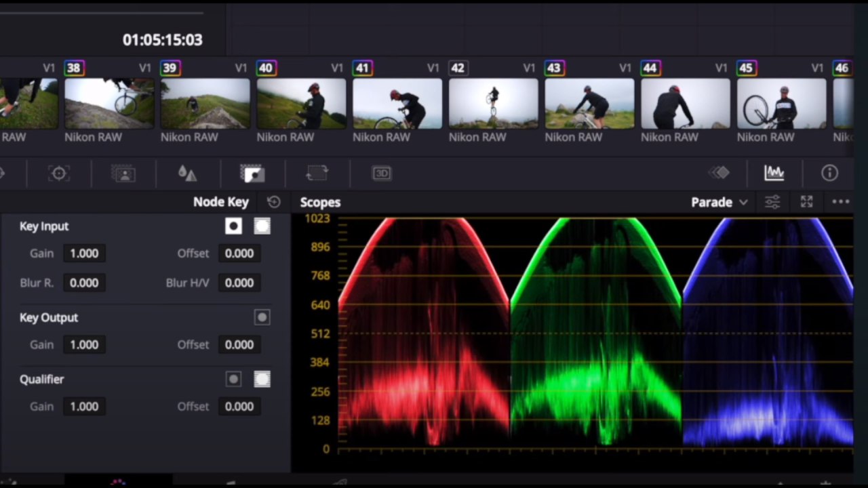This screenshot has width=868, height=488.
Task: Select clip 40 thumbnail
Action: coord(301,103)
